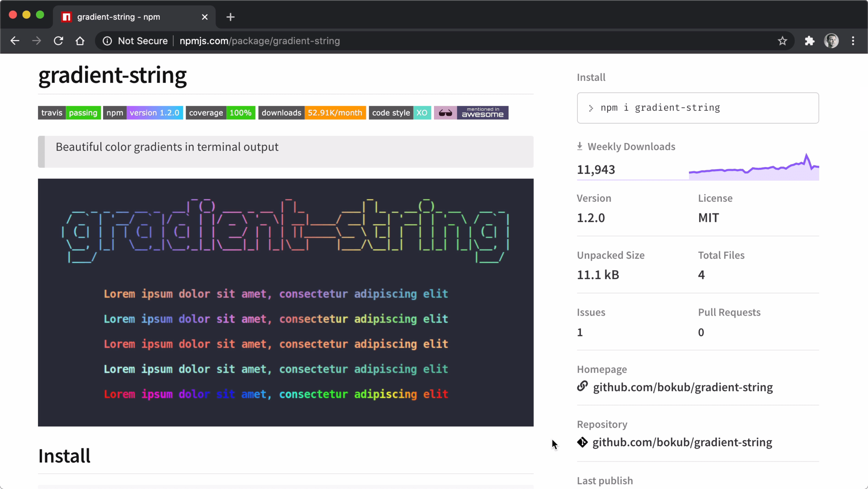Click the Issues count 1
868x489 pixels.
(x=580, y=332)
